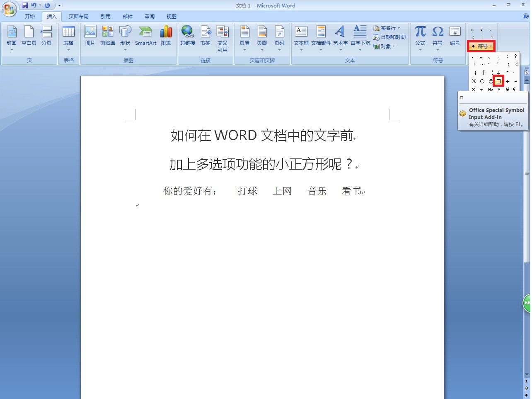
Task: Pick the plus + symbol in the panel
Action: (507, 81)
